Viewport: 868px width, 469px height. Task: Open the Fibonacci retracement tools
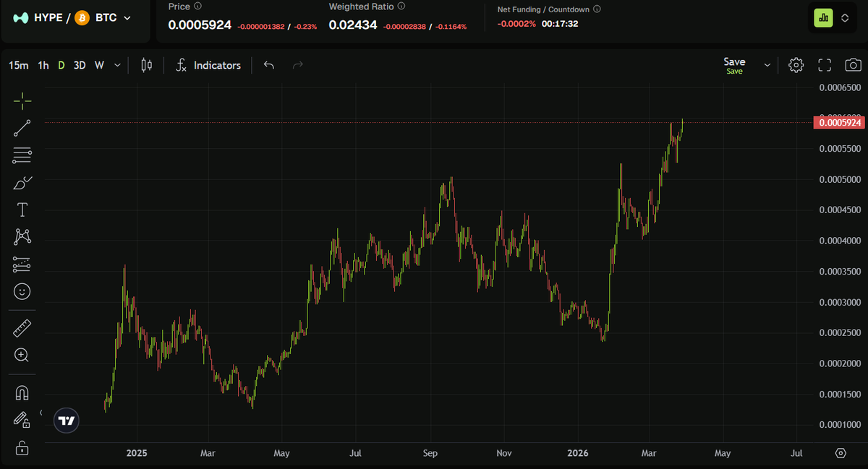[22, 155]
